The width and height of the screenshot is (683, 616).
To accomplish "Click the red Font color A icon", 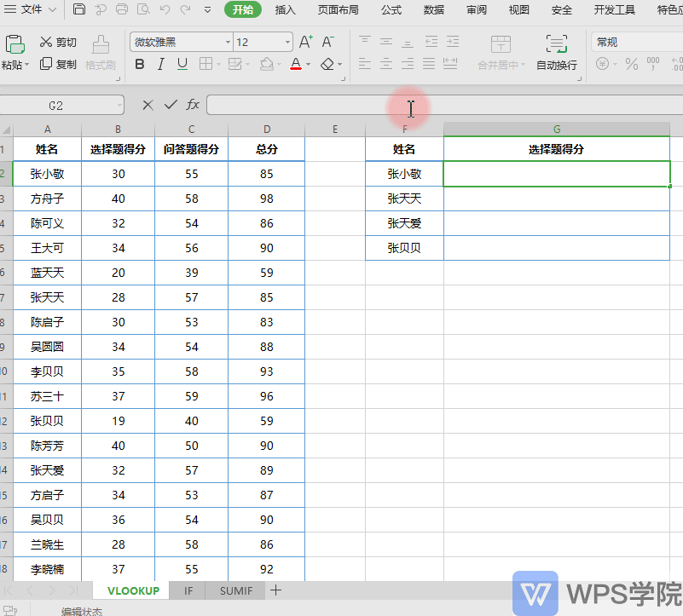I will click(x=296, y=64).
